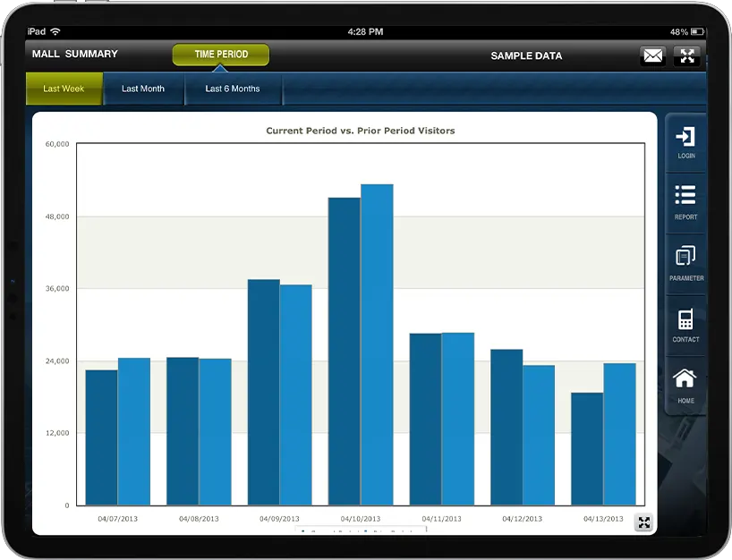732x560 pixels.
Task: Go to Home via the house icon
Action: [x=685, y=386]
